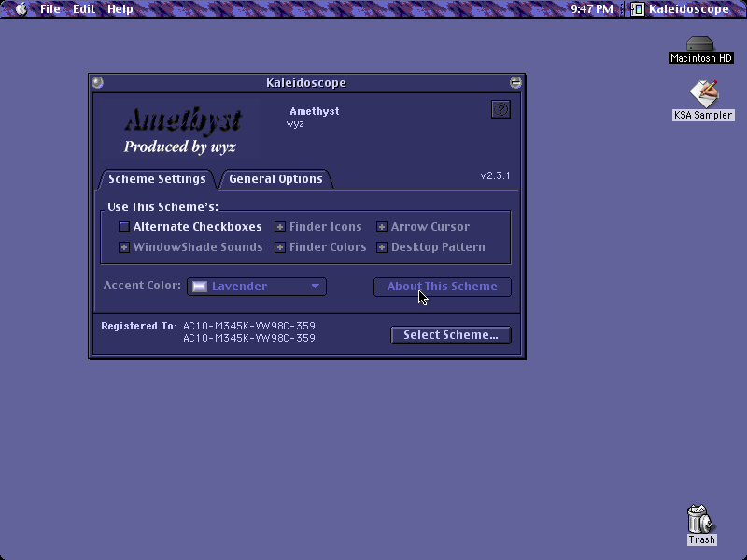
Task: Click the Kaleidoscope window title bar text
Action: [x=306, y=82]
